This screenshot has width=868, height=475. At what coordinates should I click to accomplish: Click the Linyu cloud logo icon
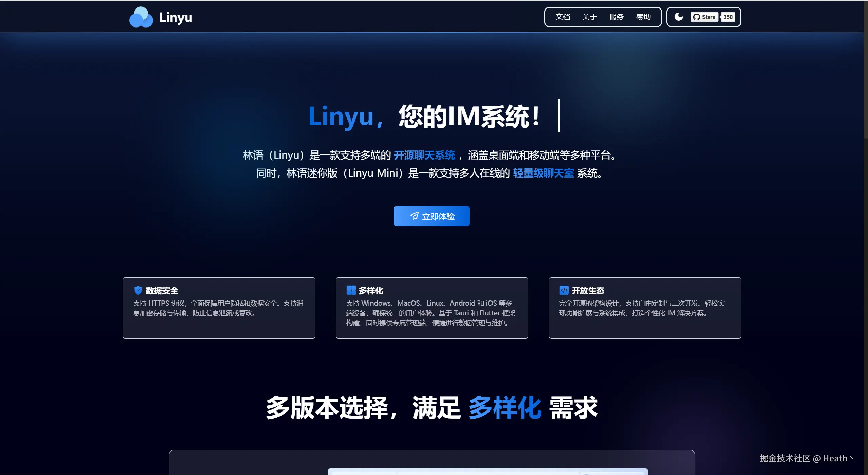[x=141, y=17]
